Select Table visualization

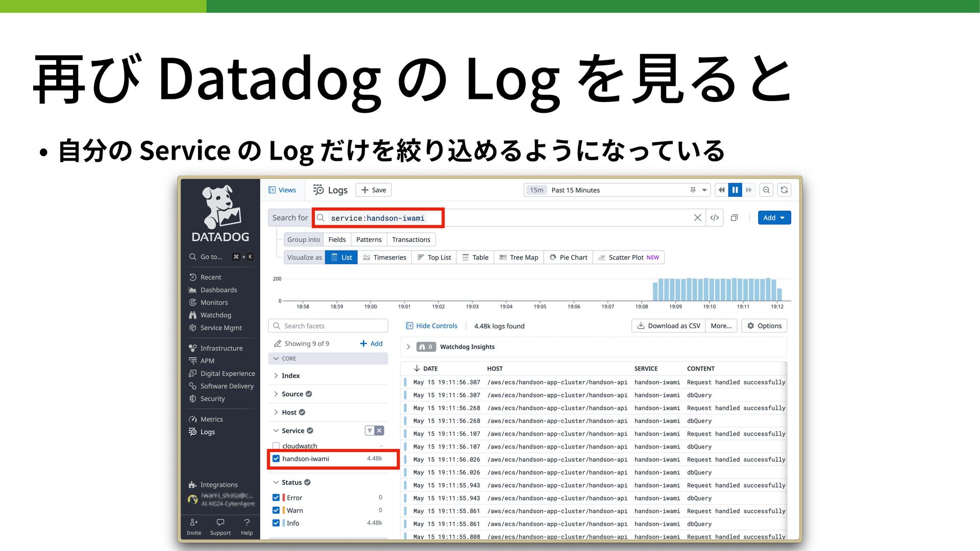click(475, 257)
